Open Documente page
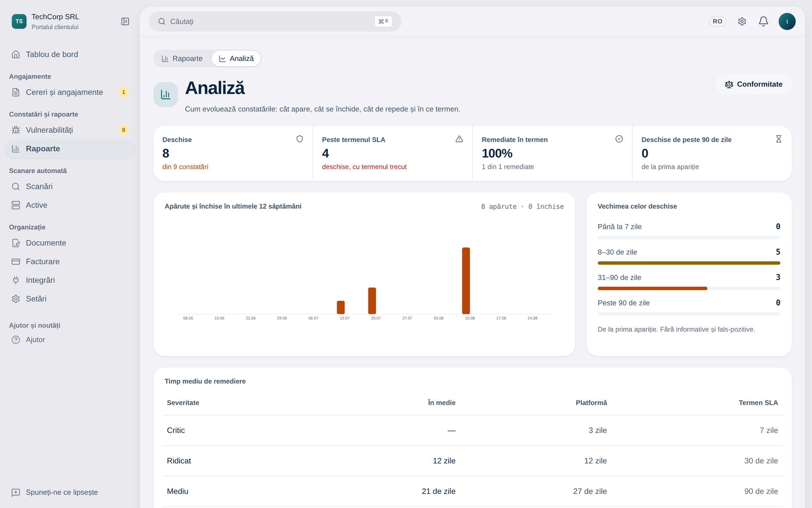 tap(70, 243)
